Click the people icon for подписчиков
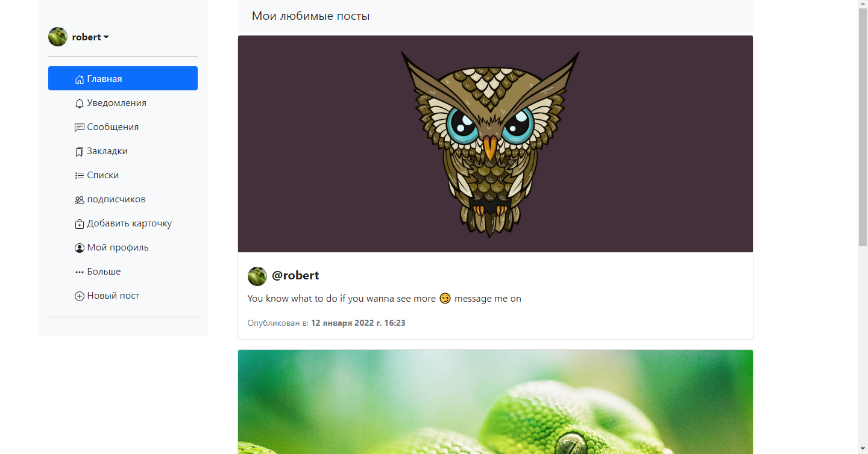The width and height of the screenshot is (868, 454). pos(80,199)
